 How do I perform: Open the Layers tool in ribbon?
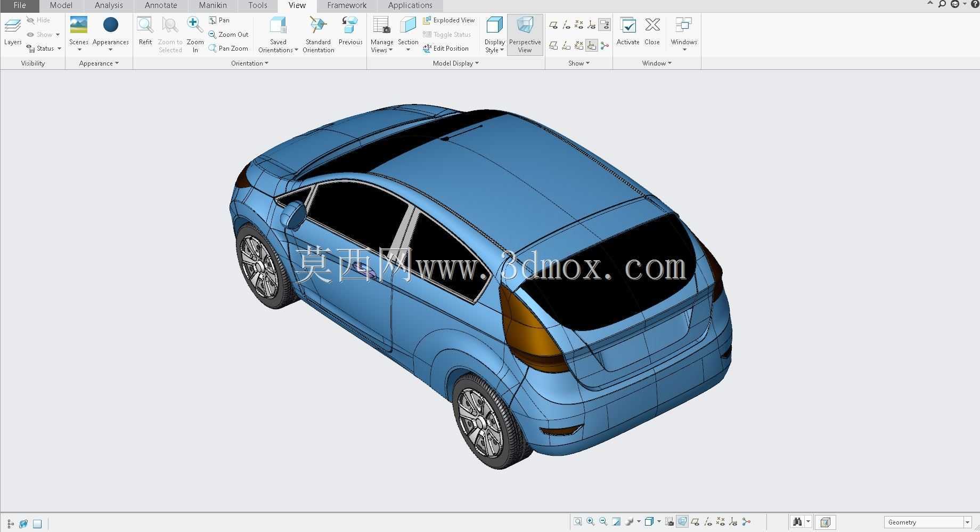click(x=13, y=31)
